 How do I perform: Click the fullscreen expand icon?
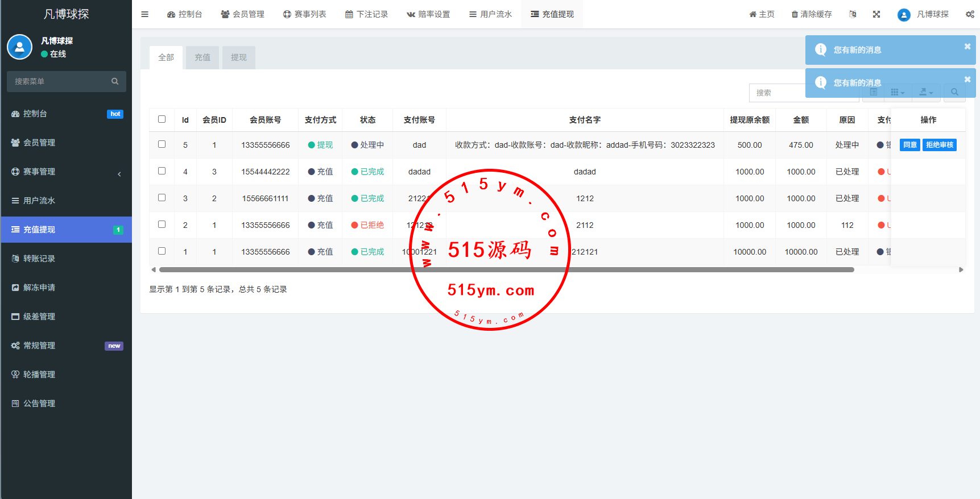pyautogui.click(x=876, y=14)
